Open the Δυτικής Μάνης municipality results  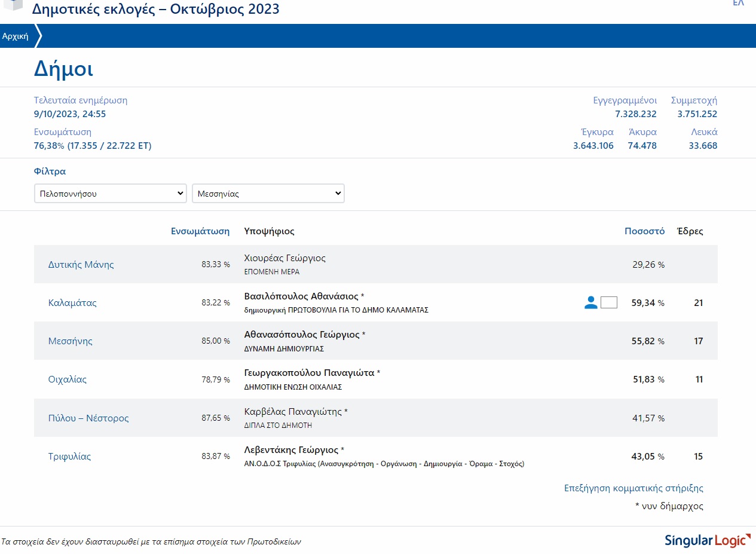coord(81,265)
